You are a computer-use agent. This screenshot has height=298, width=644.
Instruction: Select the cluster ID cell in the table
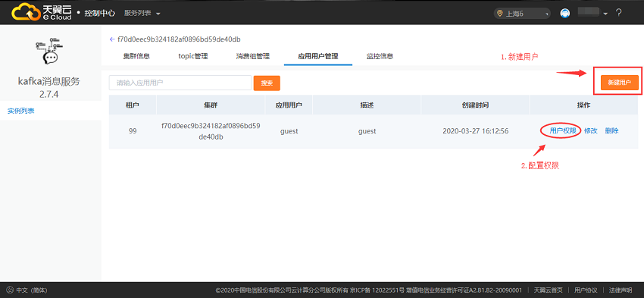pos(211,131)
